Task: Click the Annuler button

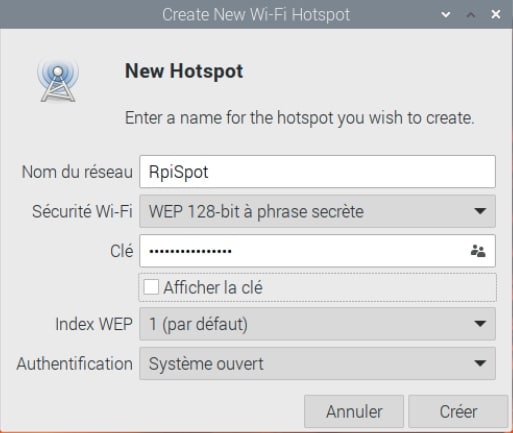Action: (x=354, y=411)
